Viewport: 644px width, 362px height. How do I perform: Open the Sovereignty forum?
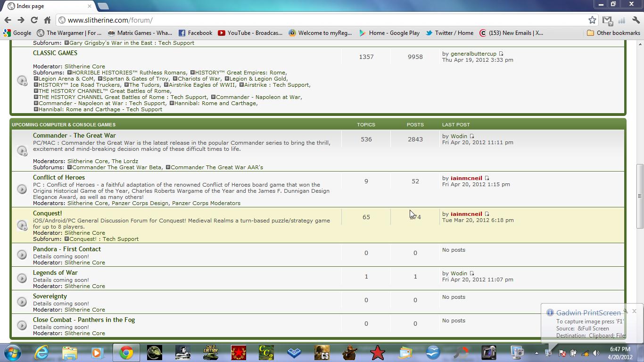tap(50, 296)
